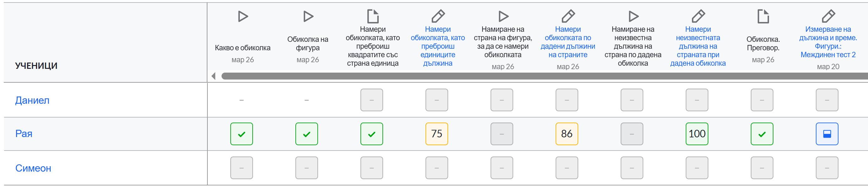The height and width of the screenshot is (187, 868).
Task: Click pencil icon above Междинен тест 2
Action: click(x=828, y=16)
